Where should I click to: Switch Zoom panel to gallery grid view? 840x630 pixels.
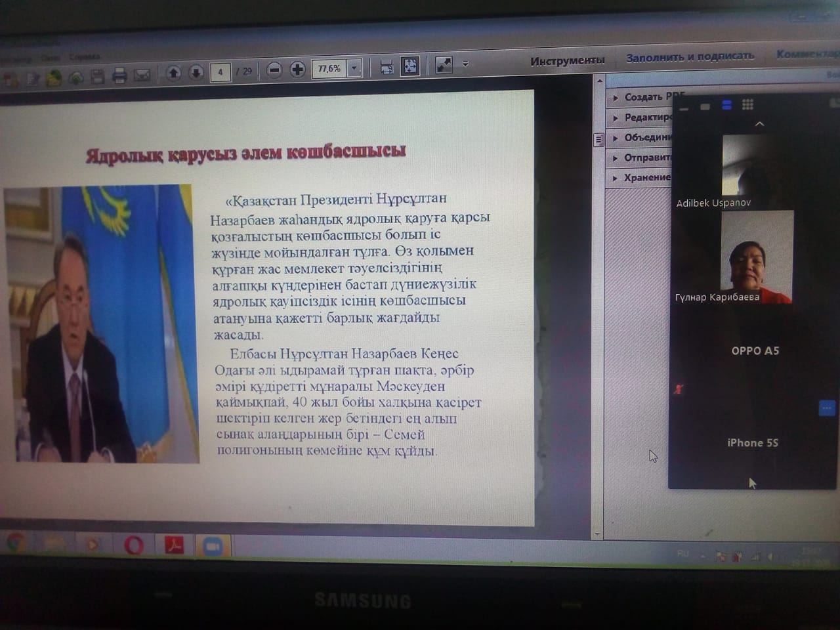(747, 104)
